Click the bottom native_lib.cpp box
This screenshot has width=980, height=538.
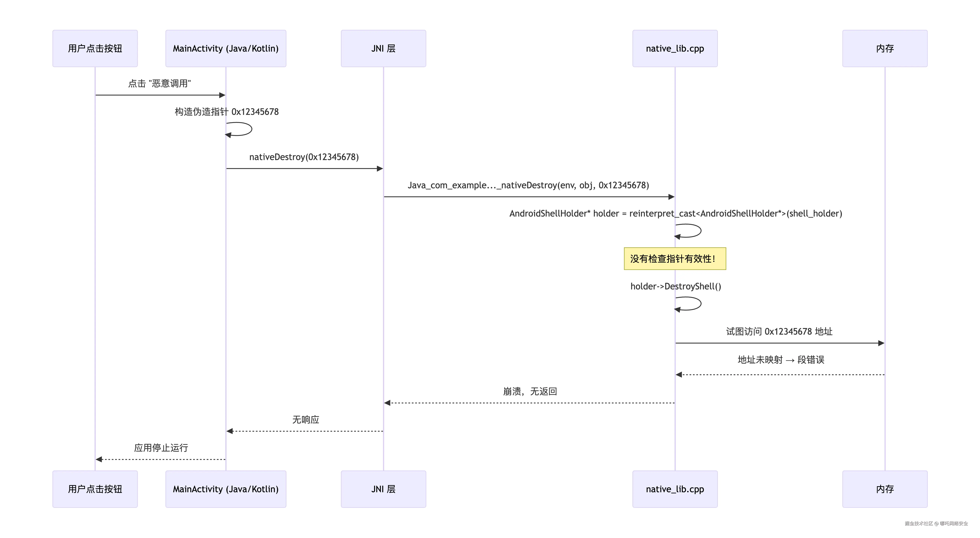coord(674,489)
